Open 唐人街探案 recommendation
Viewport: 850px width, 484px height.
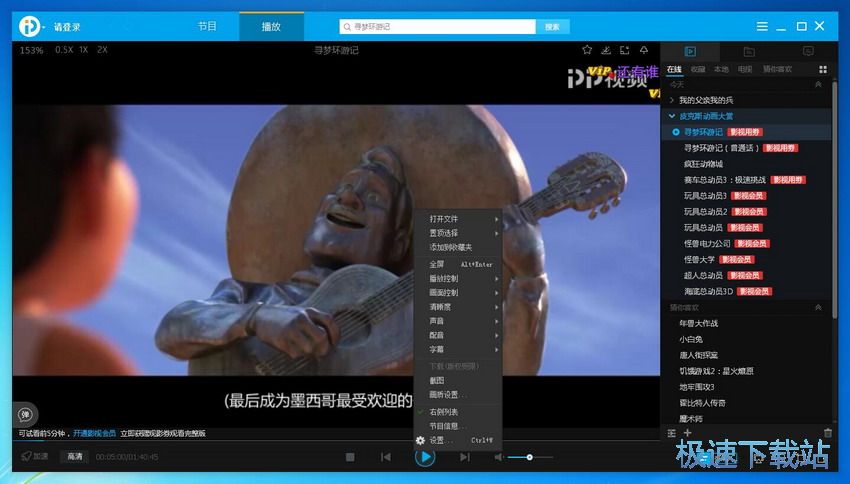click(x=698, y=356)
